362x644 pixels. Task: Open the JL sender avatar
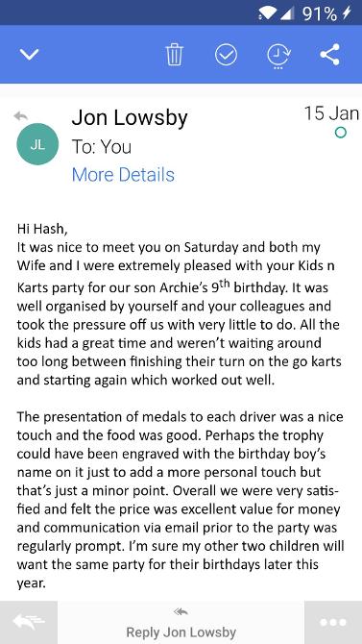[37, 144]
